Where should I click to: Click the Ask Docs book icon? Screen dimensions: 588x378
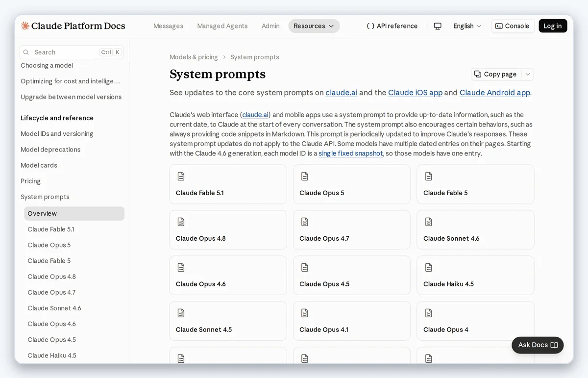[x=554, y=345]
